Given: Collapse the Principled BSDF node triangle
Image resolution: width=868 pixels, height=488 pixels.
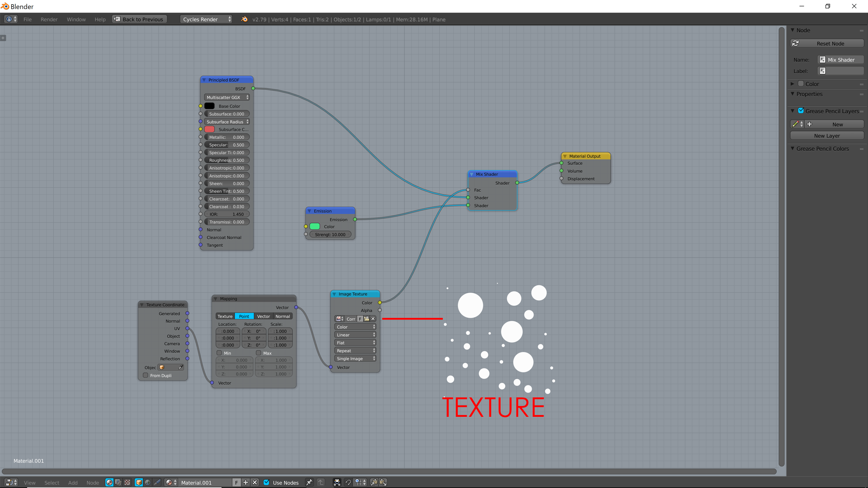Looking at the screenshot, I should click(204, 80).
